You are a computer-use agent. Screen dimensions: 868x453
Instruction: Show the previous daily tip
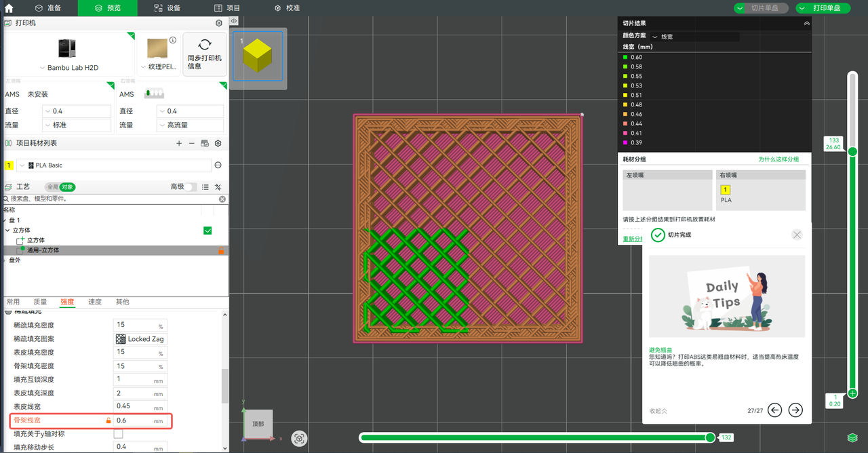click(774, 410)
